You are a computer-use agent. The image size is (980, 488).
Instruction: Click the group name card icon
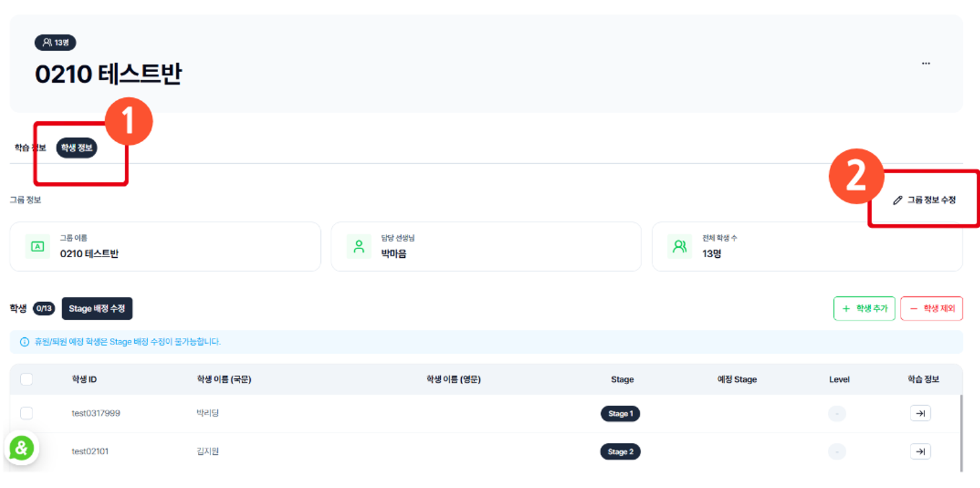point(38,247)
